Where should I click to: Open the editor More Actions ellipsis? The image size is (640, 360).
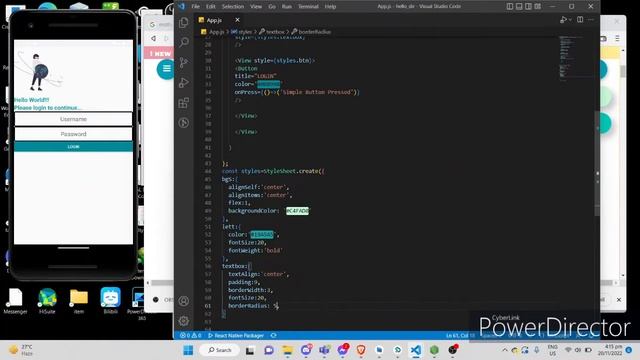coord(591,20)
